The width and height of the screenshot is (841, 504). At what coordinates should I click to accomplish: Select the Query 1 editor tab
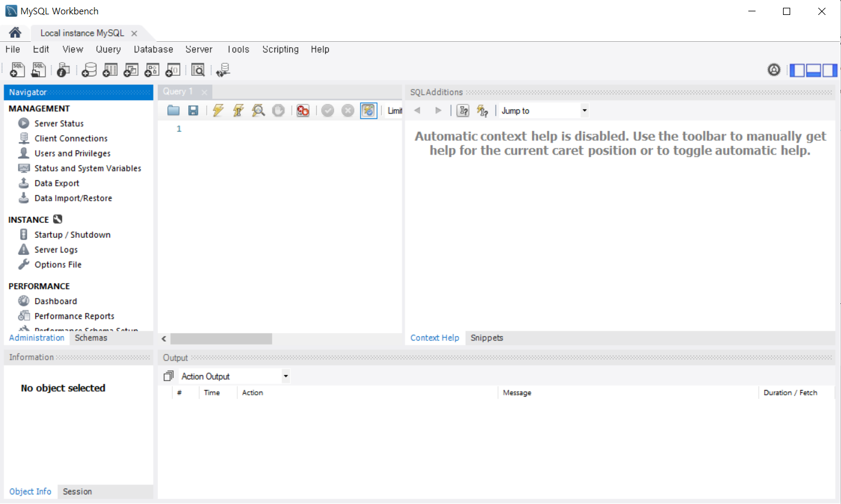(178, 91)
